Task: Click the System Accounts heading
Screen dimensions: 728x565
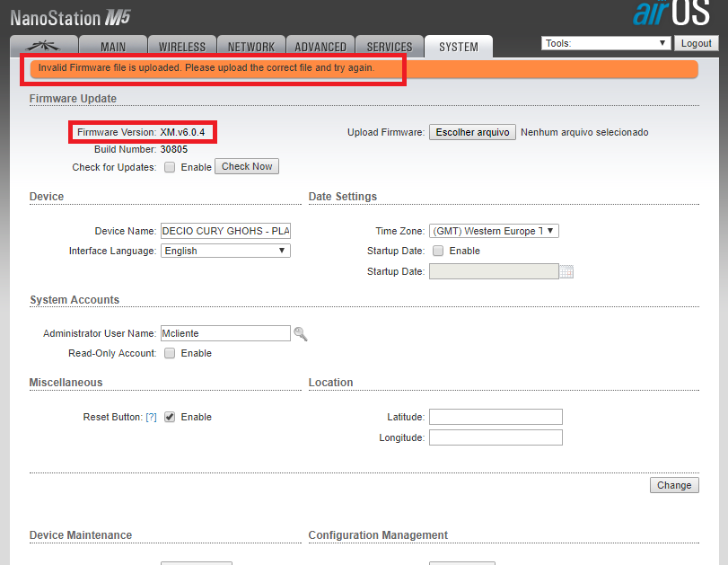Action: click(75, 300)
